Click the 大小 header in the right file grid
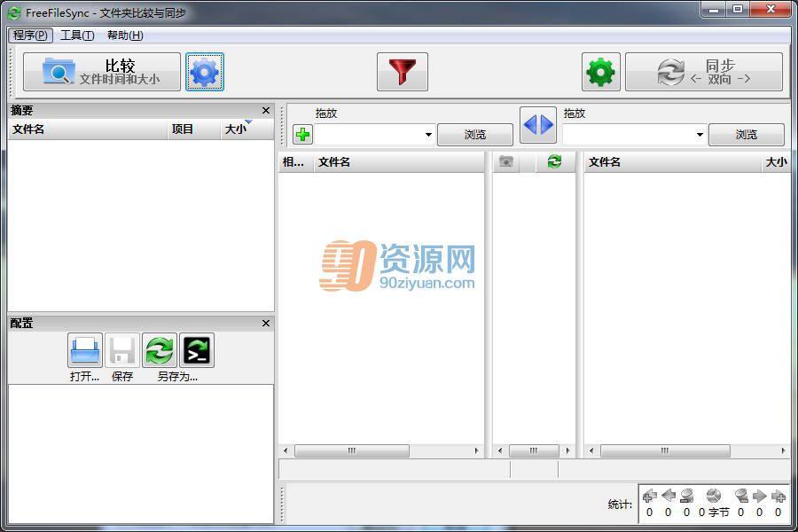The width and height of the screenshot is (798, 532). click(776, 162)
